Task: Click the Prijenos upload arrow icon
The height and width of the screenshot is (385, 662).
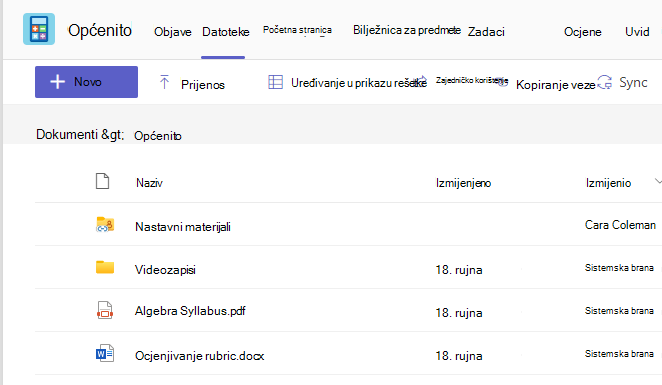Action: click(164, 82)
